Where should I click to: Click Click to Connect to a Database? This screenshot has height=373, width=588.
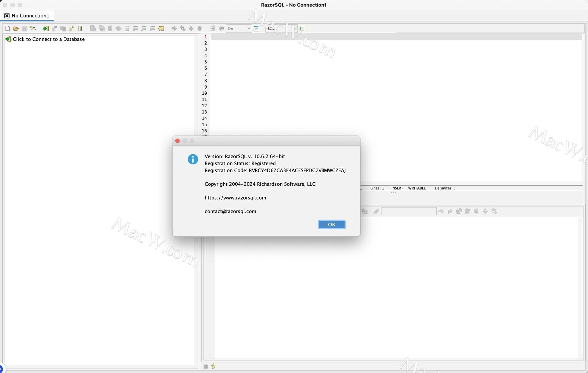click(48, 39)
